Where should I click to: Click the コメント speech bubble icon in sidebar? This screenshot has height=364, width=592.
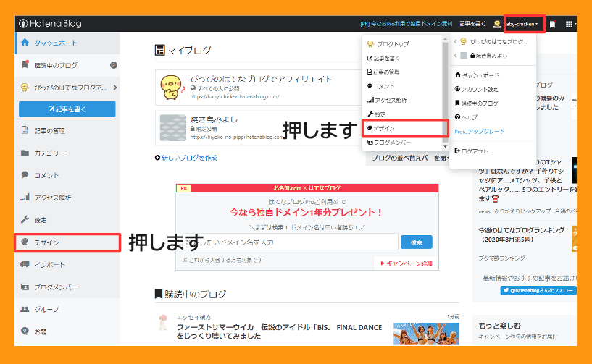point(25,174)
